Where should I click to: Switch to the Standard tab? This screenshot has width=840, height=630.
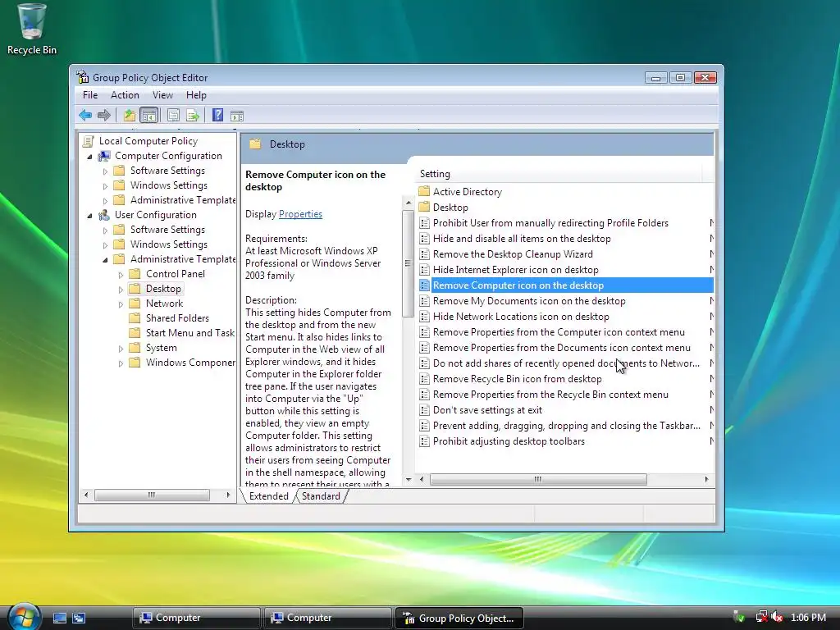321,496
